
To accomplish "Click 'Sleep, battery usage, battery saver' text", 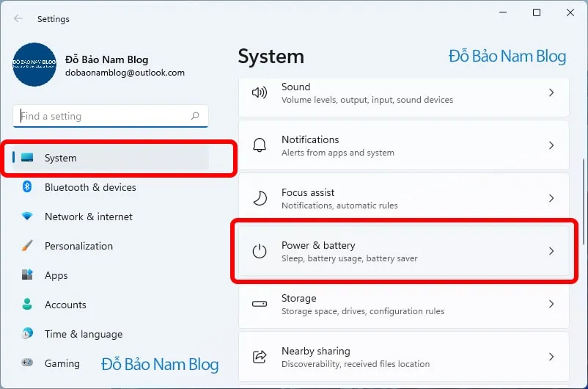I will (x=350, y=258).
